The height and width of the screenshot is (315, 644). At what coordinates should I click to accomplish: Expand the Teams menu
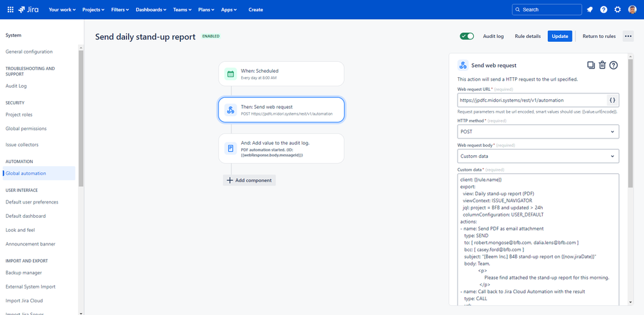point(182,10)
